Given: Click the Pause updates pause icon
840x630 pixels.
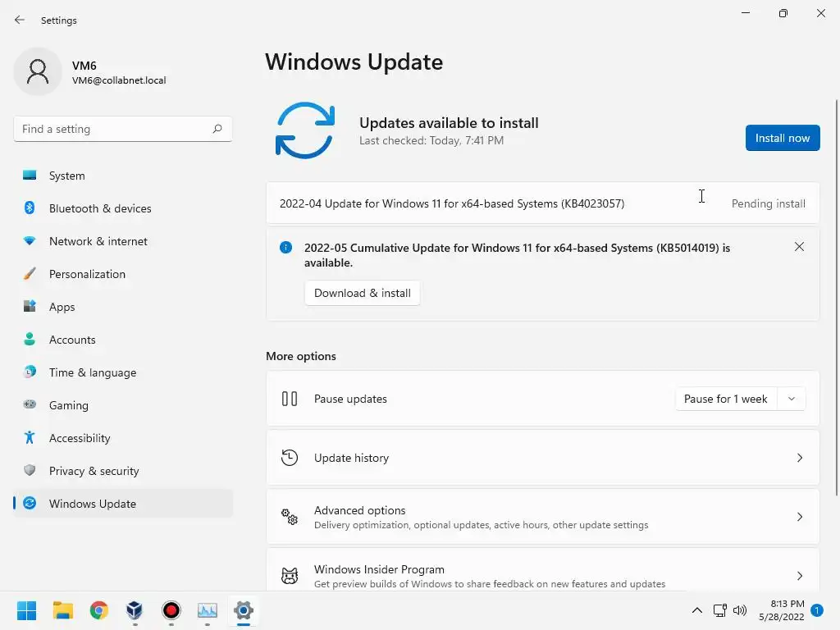Looking at the screenshot, I should pos(290,399).
